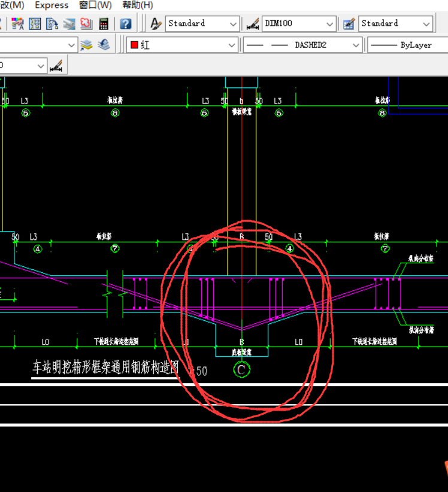448x492 pixels.
Task: Open Dimension Style manager beside DIM100
Action: [x=252, y=24]
